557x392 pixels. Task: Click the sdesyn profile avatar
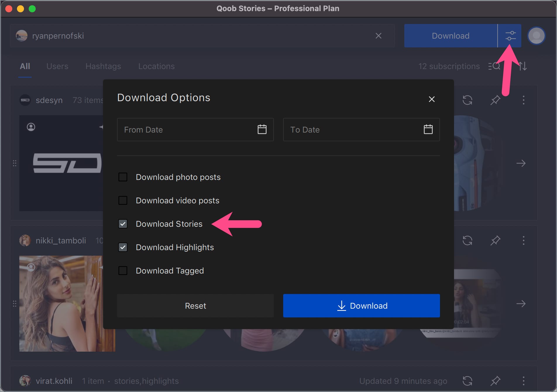tap(25, 100)
